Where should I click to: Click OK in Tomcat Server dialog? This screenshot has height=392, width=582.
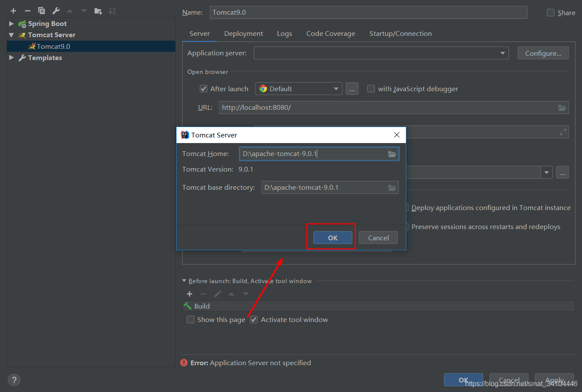[x=332, y=238]
